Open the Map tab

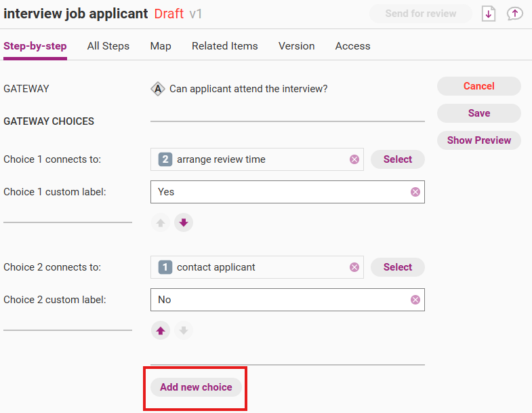[161, 46]
